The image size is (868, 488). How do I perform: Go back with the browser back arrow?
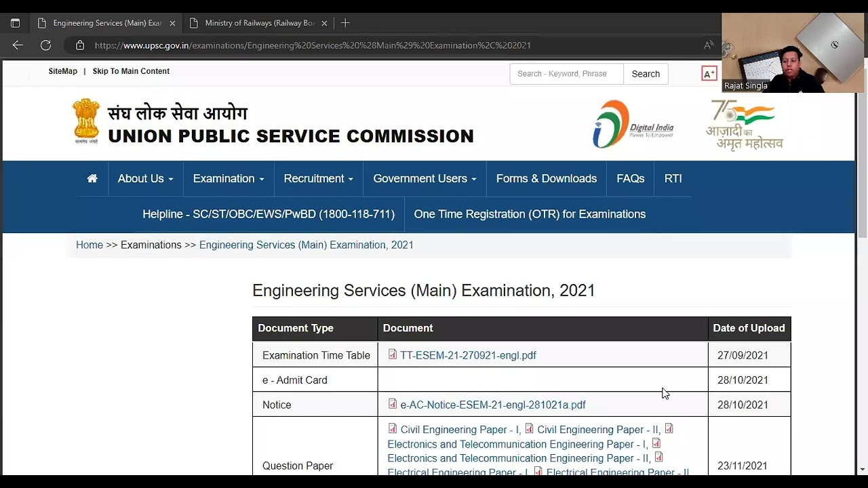click(18, 45)
